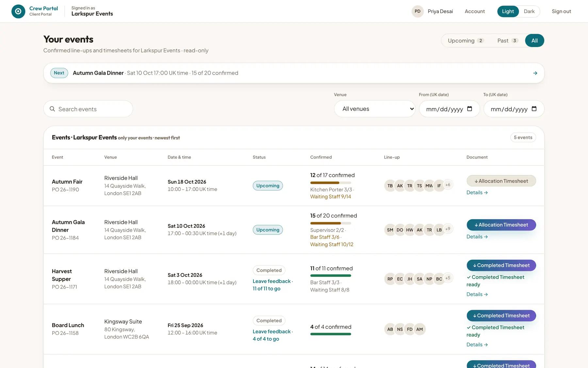Click the search magnifier icon
The image size is (588, 368).
pyautogui.click(x=52, y=109)
